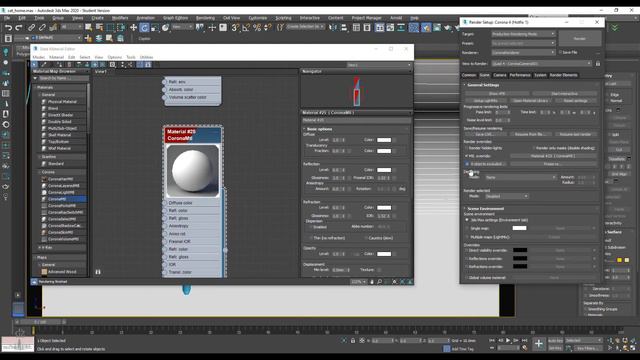Open Graph Editors menu in main menu bar

176,18
